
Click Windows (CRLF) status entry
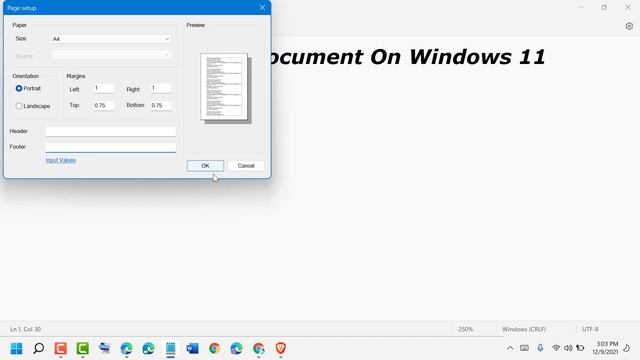tap(524, 329)
